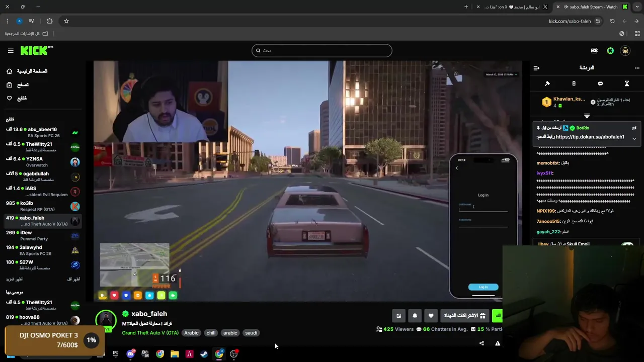Open the Browse sidebar item
The image size is (644, 362).
(x=18, y=85)
